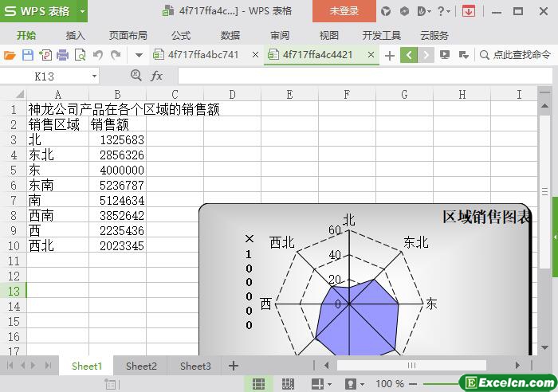
Task: Switch to Sheet2 tab
Action: 141,366
